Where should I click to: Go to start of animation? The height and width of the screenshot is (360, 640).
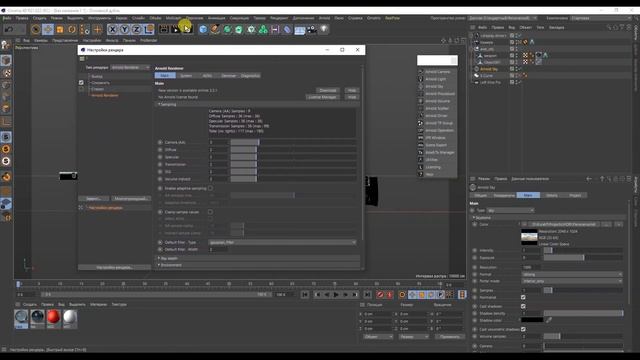tap(305, 294)
